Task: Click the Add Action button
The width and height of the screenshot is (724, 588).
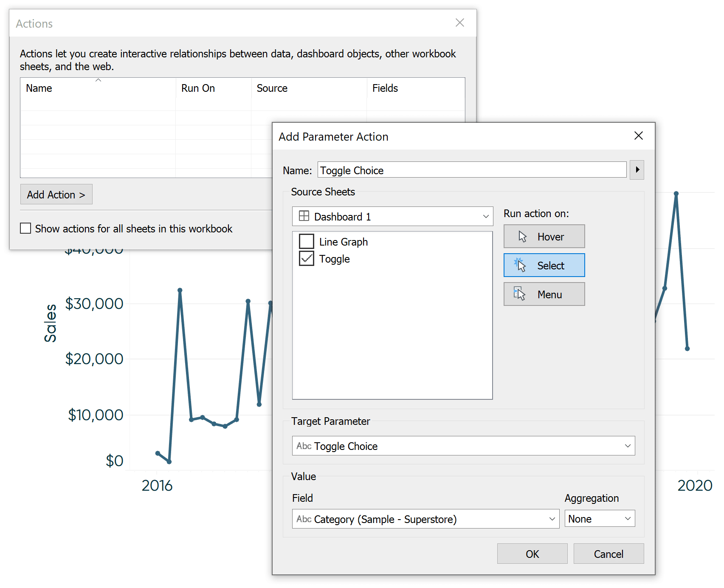Action: coord(56,195)
